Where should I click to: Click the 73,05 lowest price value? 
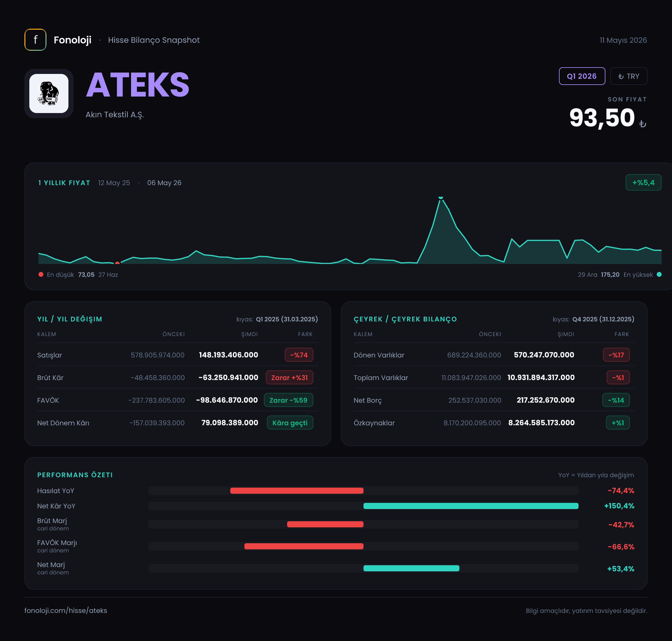[x=86, y=274]
